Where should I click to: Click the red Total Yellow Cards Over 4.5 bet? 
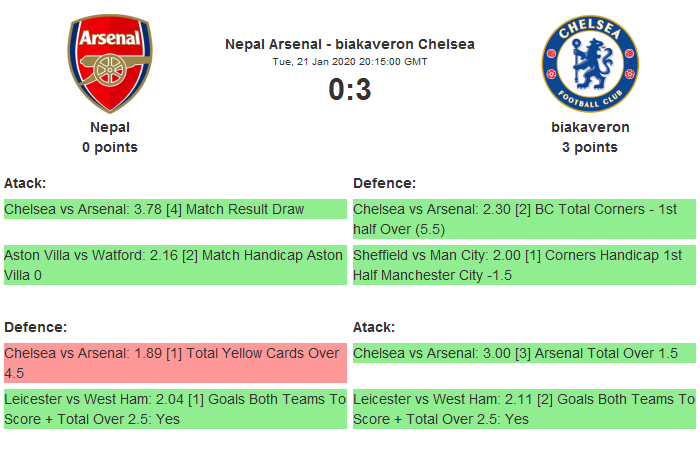[x=175, y=362]
